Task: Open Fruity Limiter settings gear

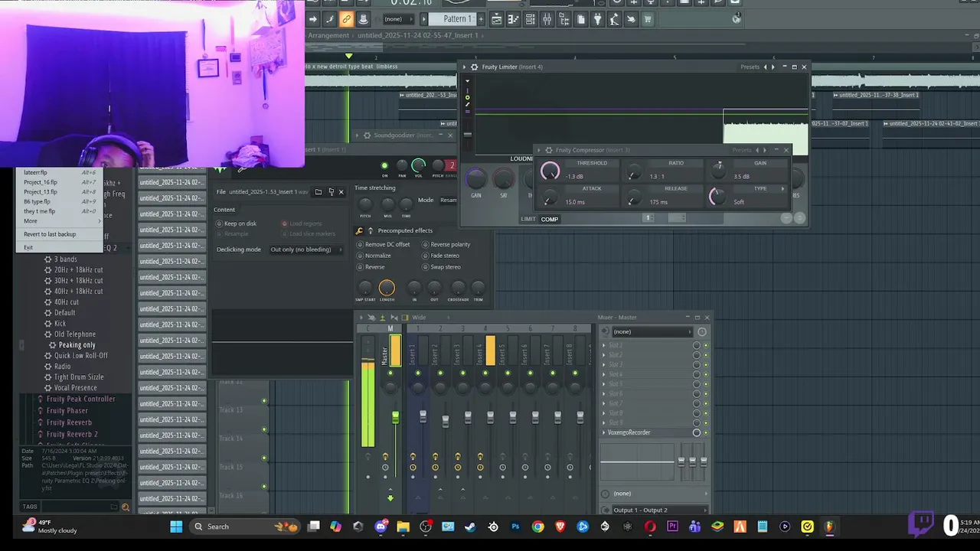Action: [x=474, y=67]
